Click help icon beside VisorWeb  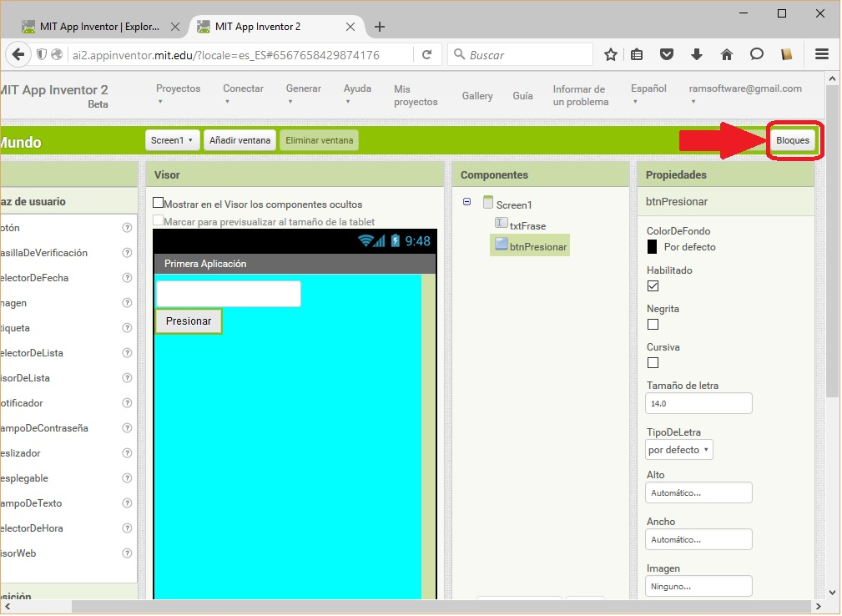click(127, 553)
